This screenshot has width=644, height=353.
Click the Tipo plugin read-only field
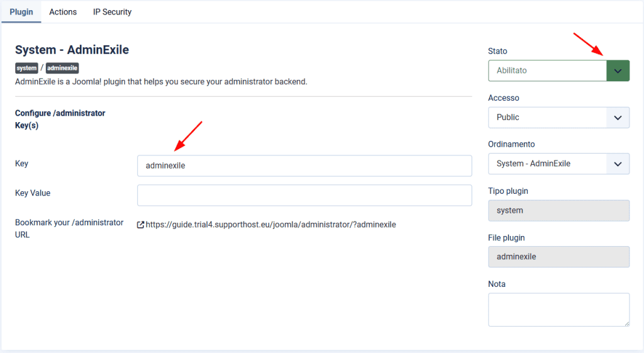tap(558, 210)
